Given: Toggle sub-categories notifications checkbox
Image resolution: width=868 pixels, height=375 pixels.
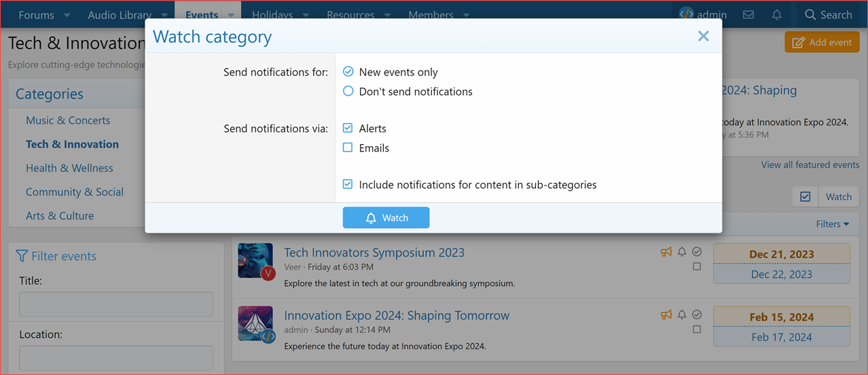Looking at the screenshot, I should pyautogui.click(x=348, y=184).
